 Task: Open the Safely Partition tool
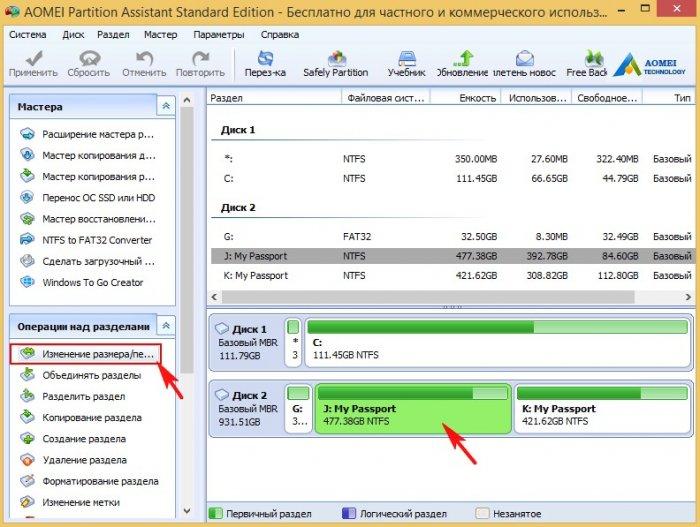click(336, 64)
